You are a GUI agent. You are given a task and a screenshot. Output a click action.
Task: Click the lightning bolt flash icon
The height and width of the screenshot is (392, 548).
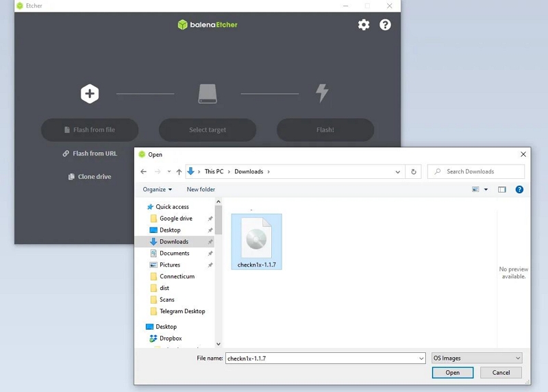(322, 93)
